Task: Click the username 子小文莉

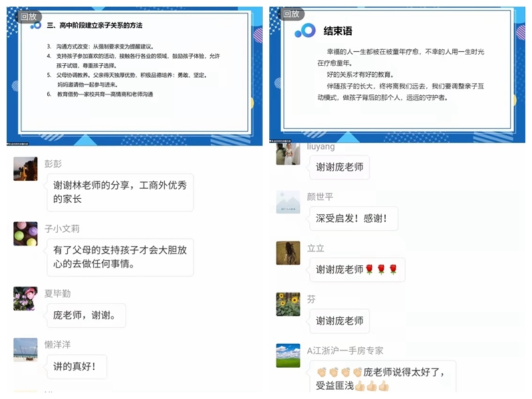Action: pos(62,228)
